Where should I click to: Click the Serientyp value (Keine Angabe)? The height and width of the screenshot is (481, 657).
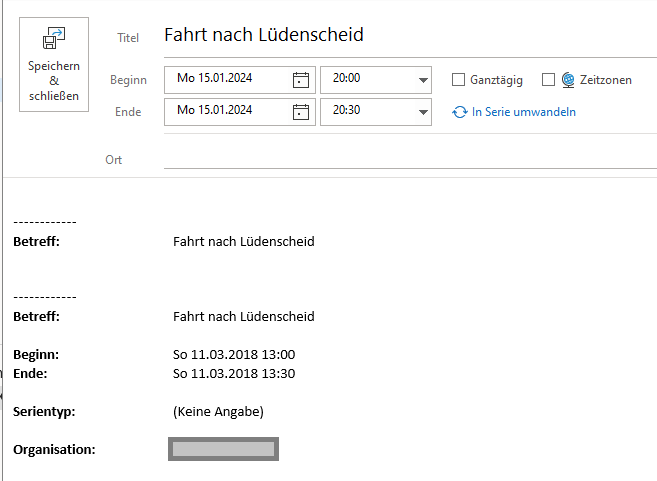[x=218, y=411]
